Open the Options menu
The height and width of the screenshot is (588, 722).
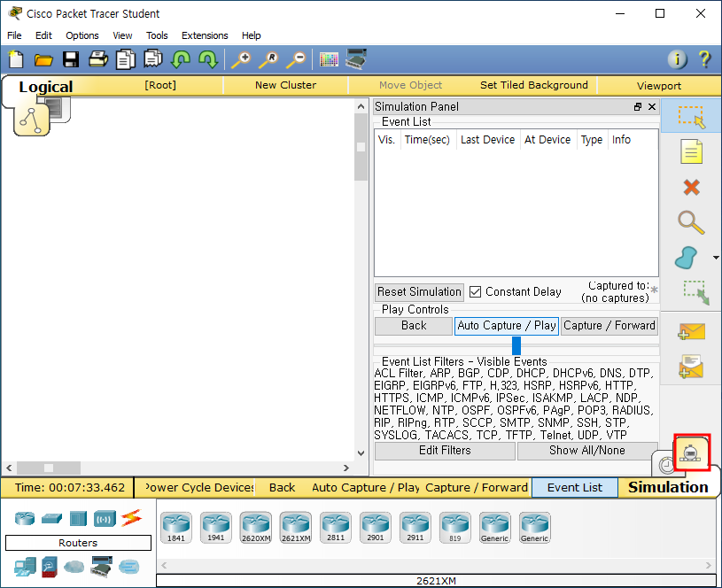point(82,35)
